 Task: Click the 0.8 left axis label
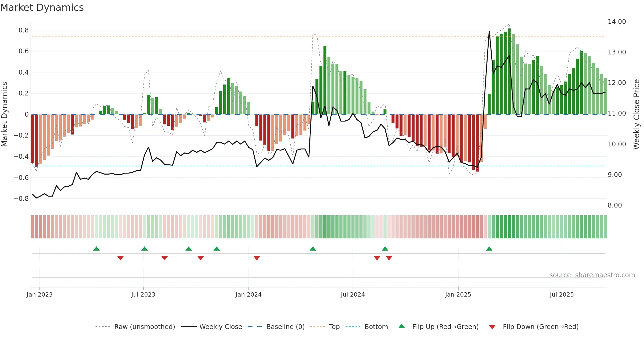24,30
